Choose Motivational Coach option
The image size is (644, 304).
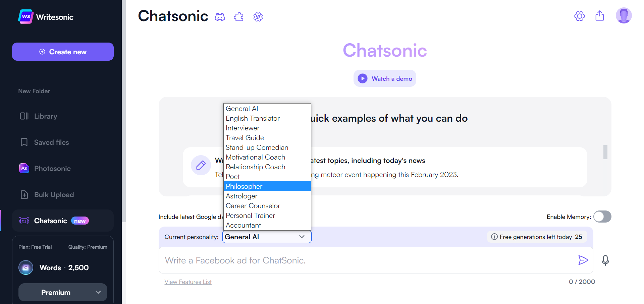[x=267, y=157]
